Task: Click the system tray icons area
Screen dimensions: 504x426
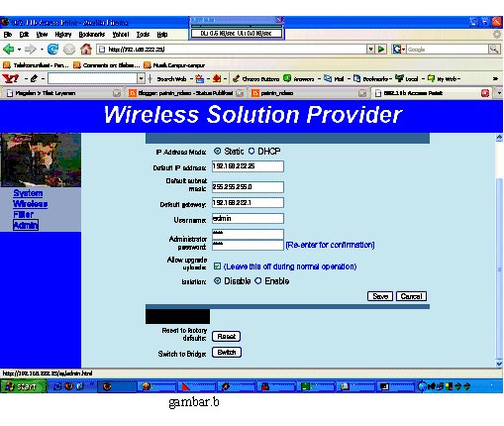Action: [x=445, y=386]
